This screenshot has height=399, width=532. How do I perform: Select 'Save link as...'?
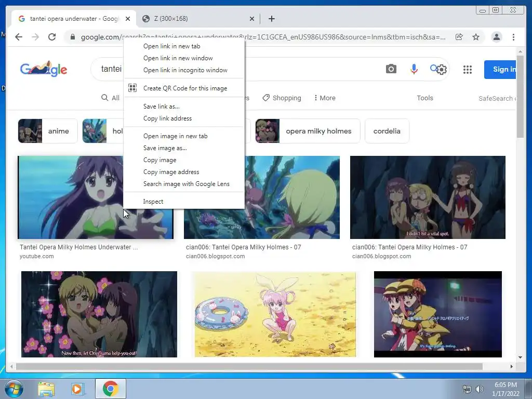click(184, 106)
